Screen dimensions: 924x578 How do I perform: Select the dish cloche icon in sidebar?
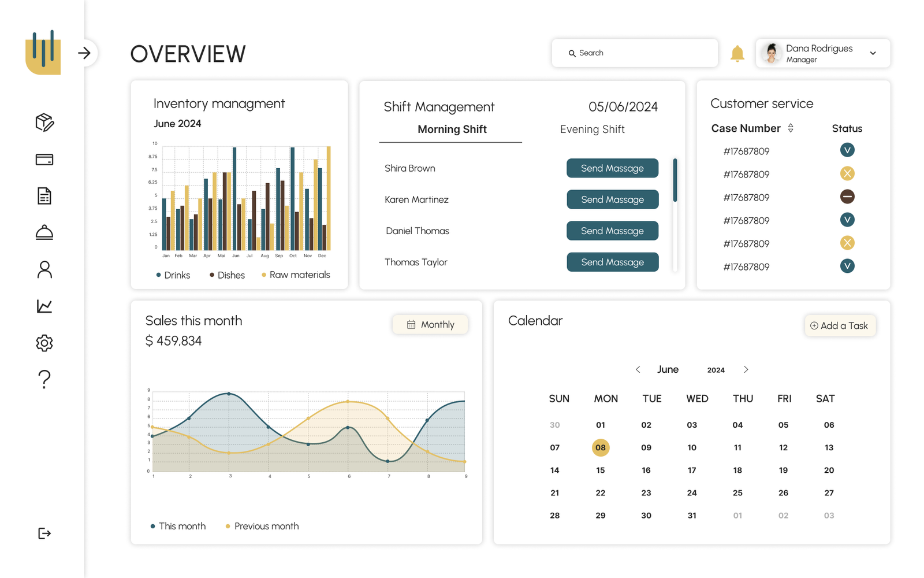(x=44, y=232)
